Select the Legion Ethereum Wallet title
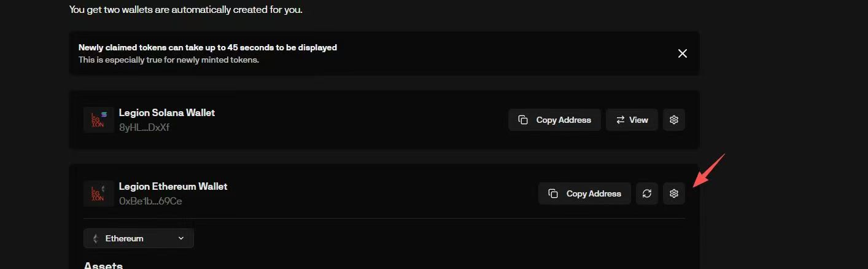 click(x=173, y=187)
